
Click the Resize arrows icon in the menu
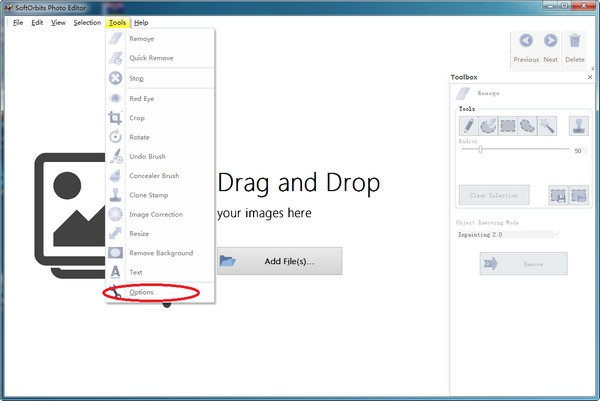click(x=115, y=233)
